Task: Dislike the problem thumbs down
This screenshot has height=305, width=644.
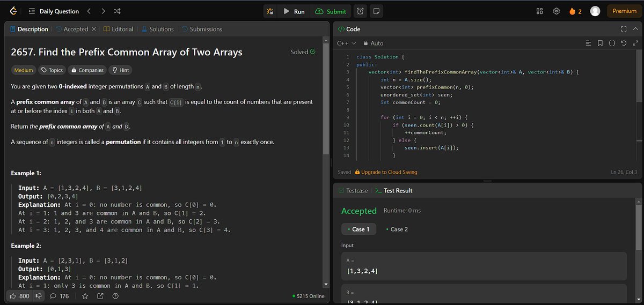Action: [39, 296]
